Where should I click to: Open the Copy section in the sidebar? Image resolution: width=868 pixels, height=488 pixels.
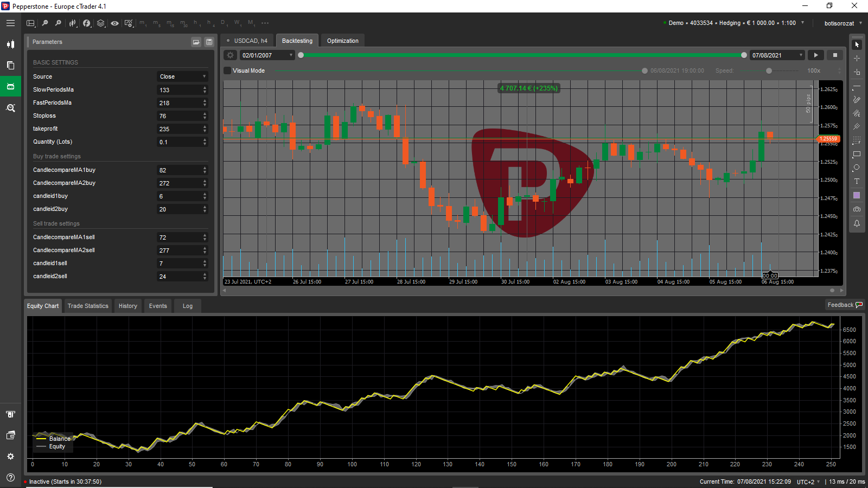pyautogui.click(x=10, y=65)
